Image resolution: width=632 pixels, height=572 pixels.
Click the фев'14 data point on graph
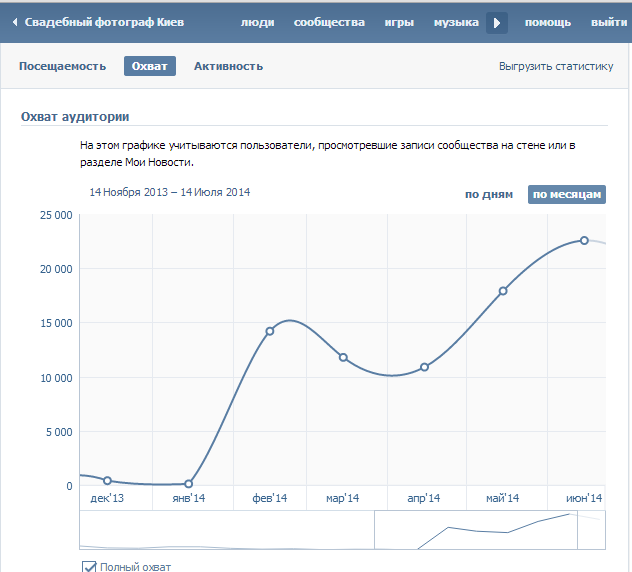269,331
